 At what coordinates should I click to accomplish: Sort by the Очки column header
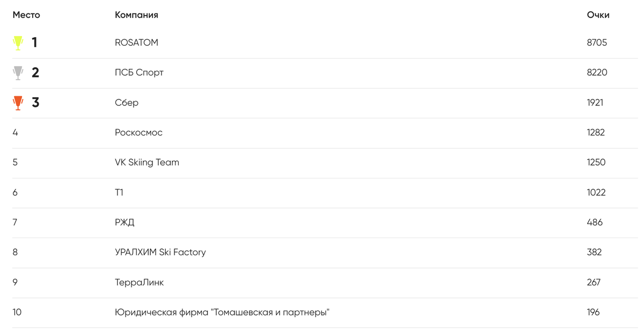(598, 15)
